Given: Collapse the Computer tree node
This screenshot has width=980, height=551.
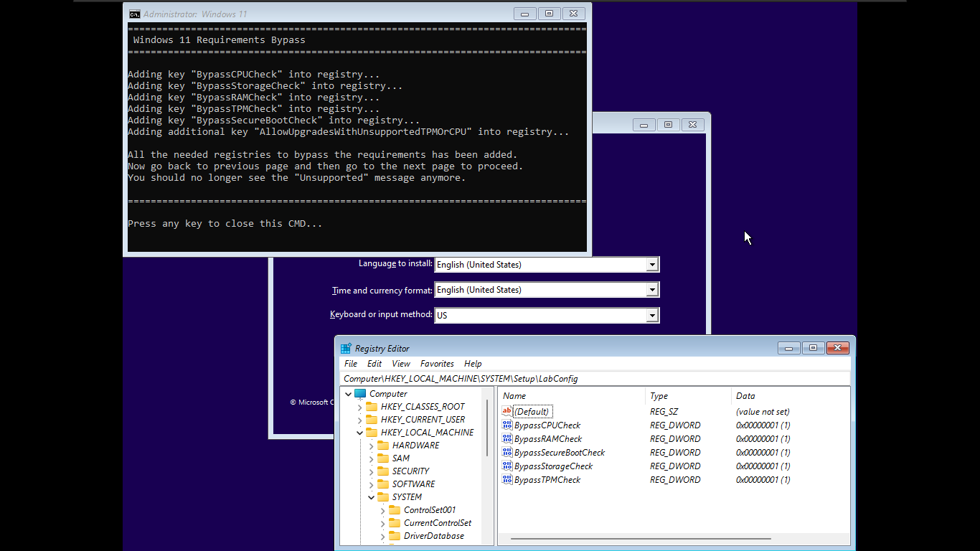Looking at the screenshot, I should 349,394.
